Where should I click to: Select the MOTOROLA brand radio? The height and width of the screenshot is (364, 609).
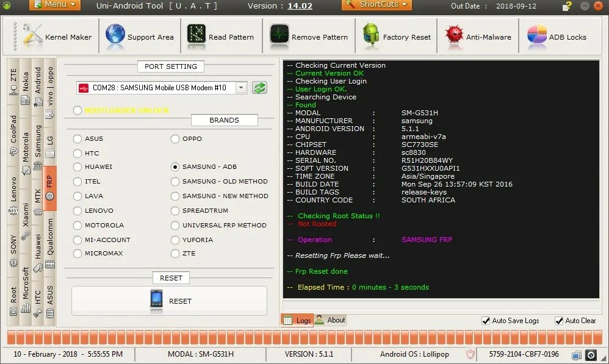[77, 225]
